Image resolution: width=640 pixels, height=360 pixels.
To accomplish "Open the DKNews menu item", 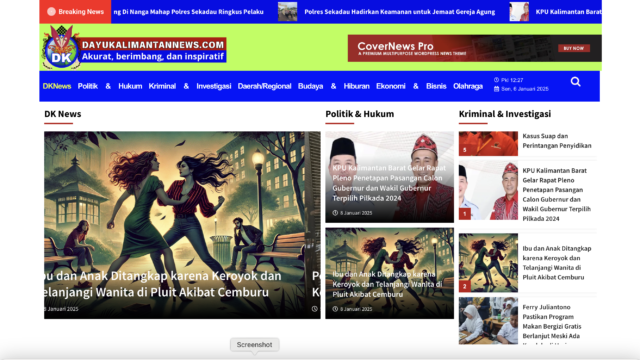I will click(57, 86).
